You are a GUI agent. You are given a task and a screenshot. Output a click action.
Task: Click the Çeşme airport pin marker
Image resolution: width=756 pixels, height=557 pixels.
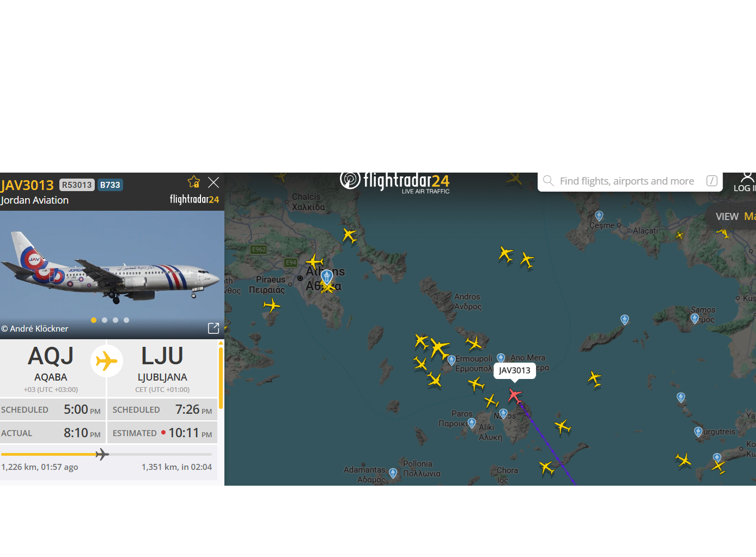point(599,216)
